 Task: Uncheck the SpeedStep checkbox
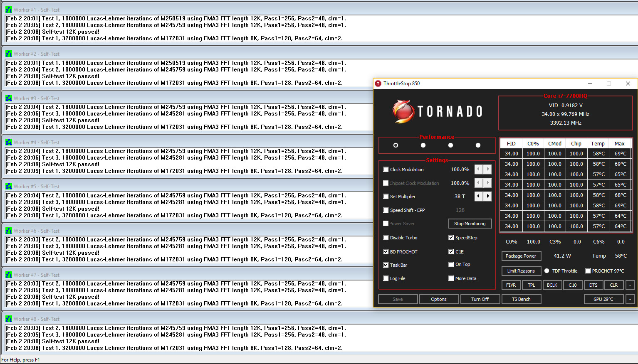click(451, 238)
